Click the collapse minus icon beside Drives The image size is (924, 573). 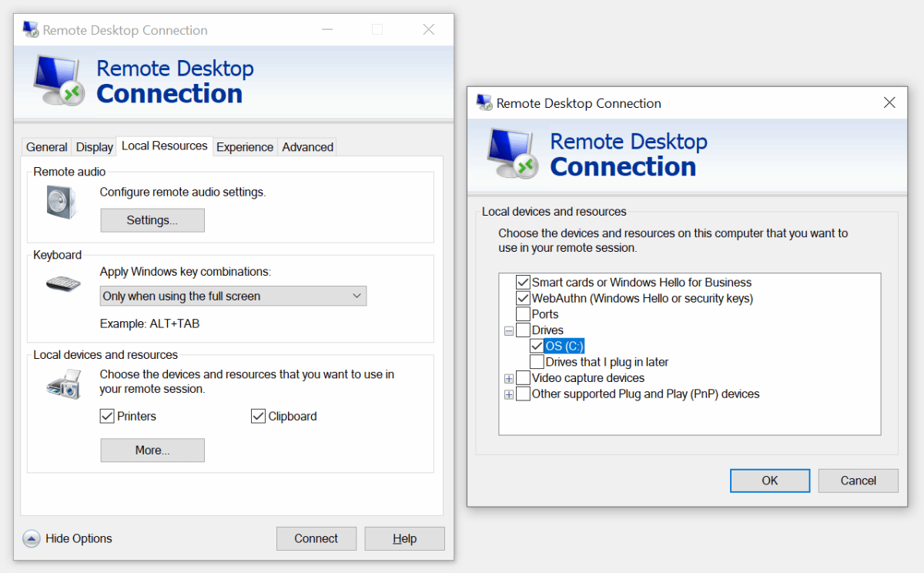pyautogui.click(x=509, y=330)
